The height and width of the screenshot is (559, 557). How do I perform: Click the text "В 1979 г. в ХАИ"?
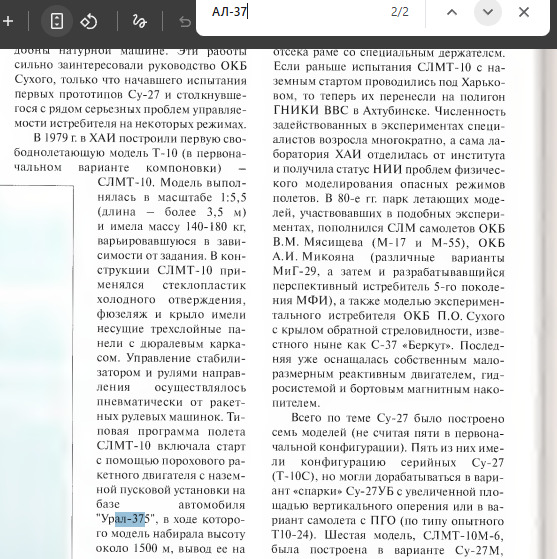coord(75,138)
